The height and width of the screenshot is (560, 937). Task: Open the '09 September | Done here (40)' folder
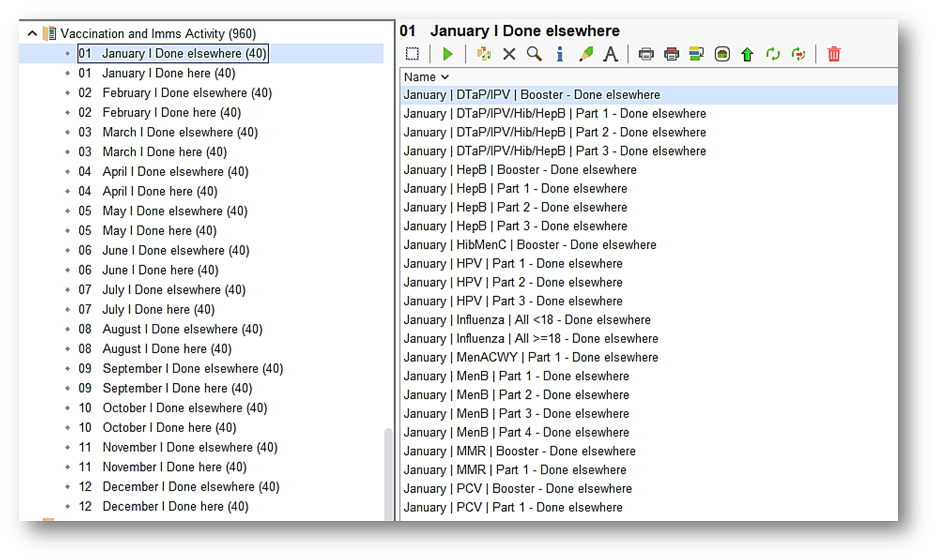tap(165, 388)
